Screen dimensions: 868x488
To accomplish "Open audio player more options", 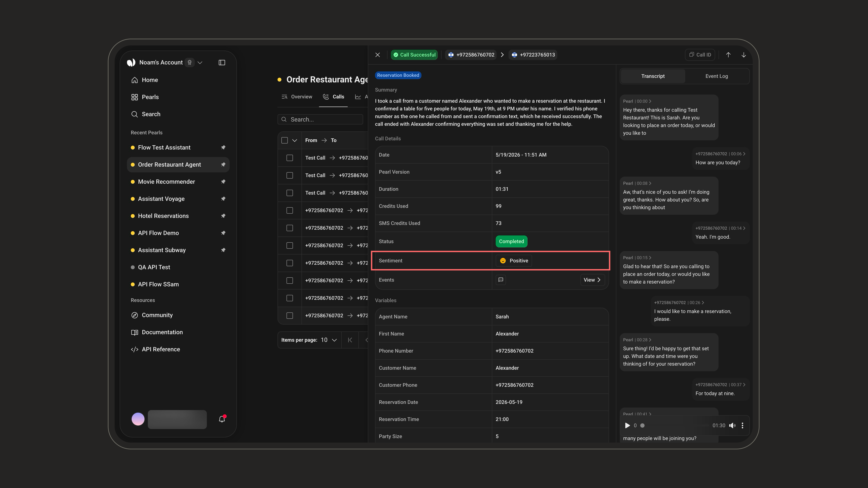I will click(x=742, y=425).
